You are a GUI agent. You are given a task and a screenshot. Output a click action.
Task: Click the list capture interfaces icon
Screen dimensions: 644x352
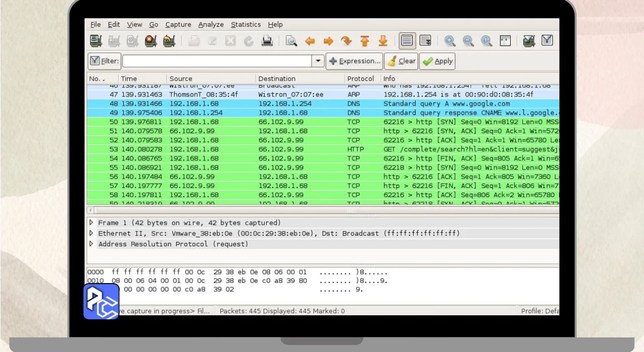(x=96, y=41)
